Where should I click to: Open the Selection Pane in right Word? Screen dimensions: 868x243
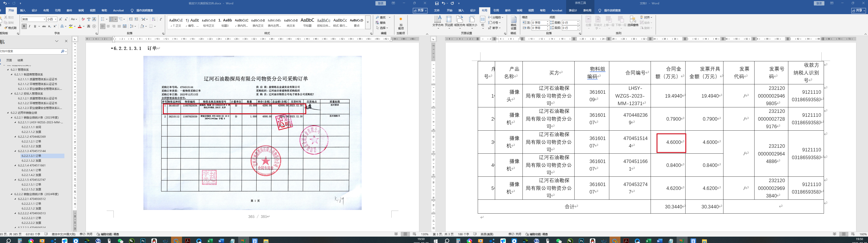click(x=633, y=21)
